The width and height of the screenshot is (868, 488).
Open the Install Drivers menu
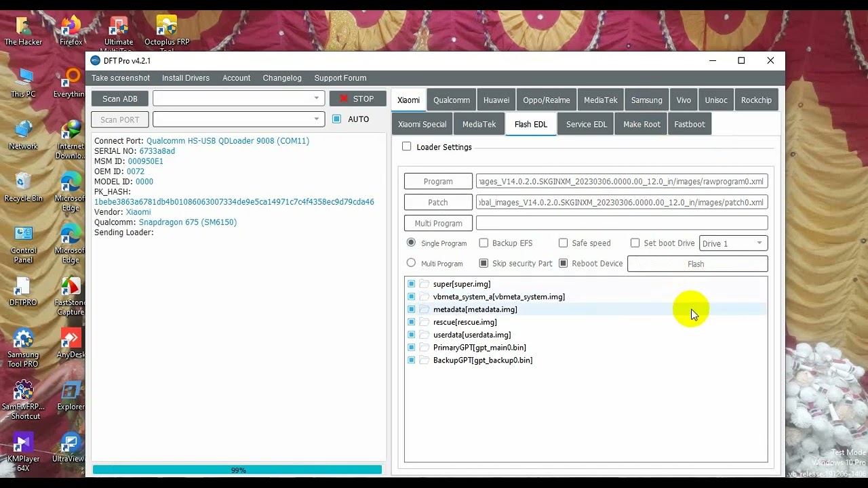pyautogui.click(x=186, y=78)
